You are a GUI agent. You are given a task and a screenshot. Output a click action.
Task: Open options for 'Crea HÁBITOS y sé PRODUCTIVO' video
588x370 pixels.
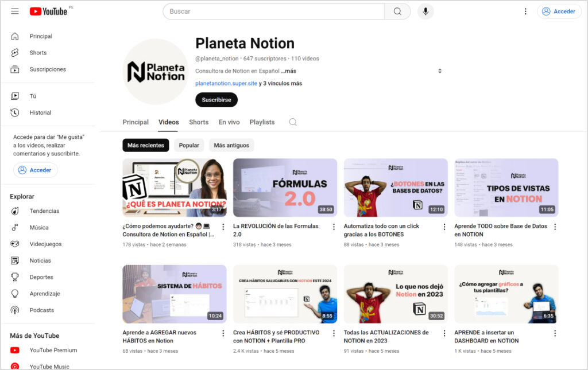[x=334, y=333]
